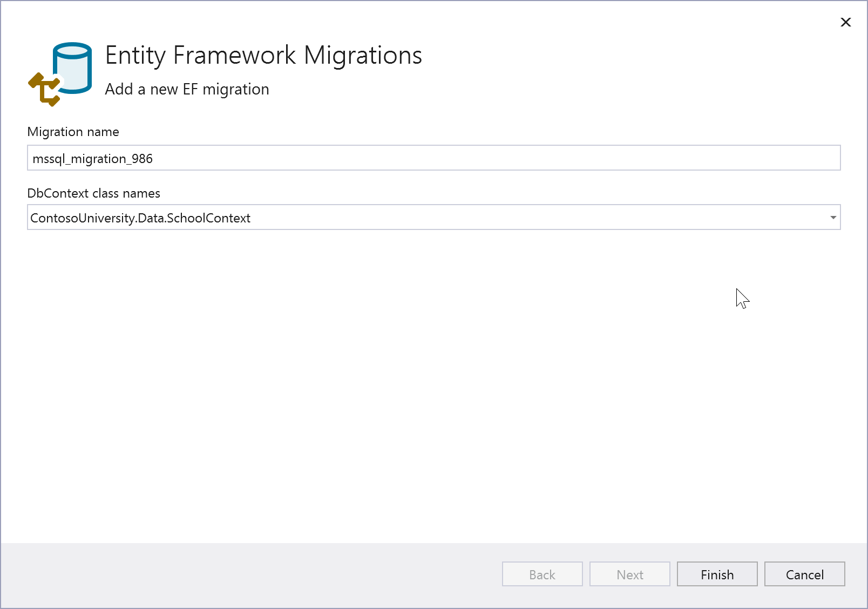Click the disabled Back button
The image size is (868, 609).
point(542,574)
